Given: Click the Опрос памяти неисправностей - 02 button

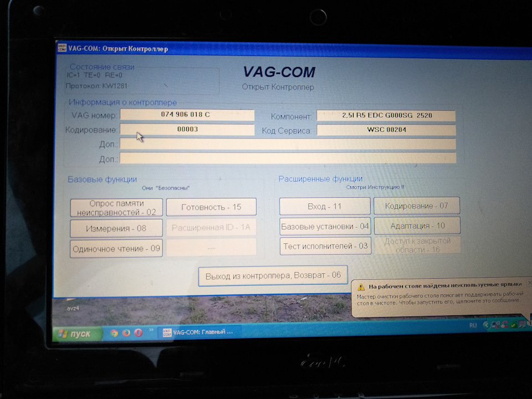Looking at the screenshot, I should (116, 208).
